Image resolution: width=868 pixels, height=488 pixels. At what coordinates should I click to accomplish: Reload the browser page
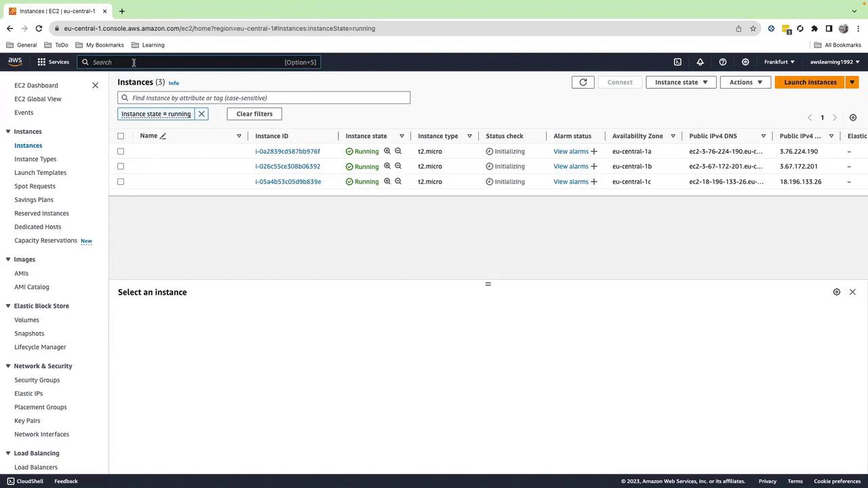(x=39, y=28)
